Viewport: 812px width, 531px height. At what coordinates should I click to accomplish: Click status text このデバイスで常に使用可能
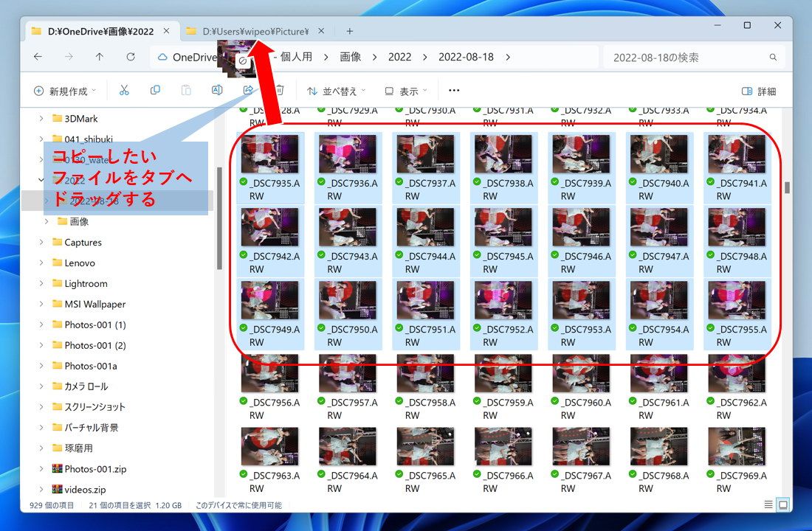[x=238, y=505]
